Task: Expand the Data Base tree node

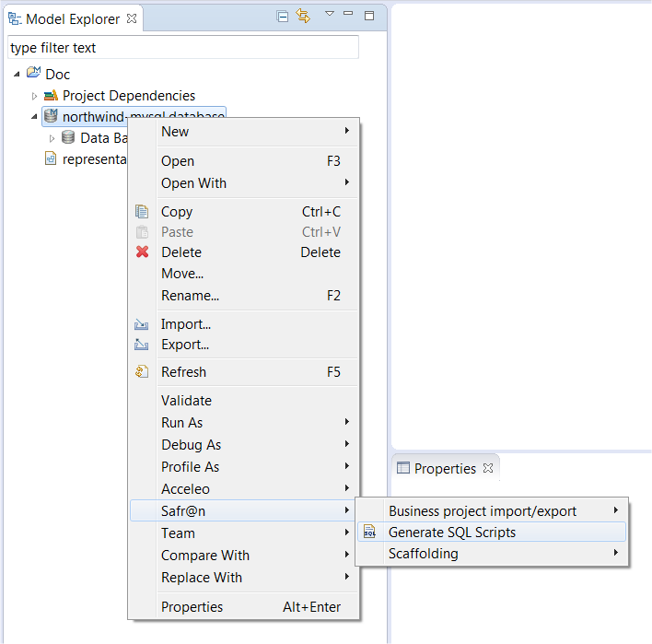Action: [52, 138]
